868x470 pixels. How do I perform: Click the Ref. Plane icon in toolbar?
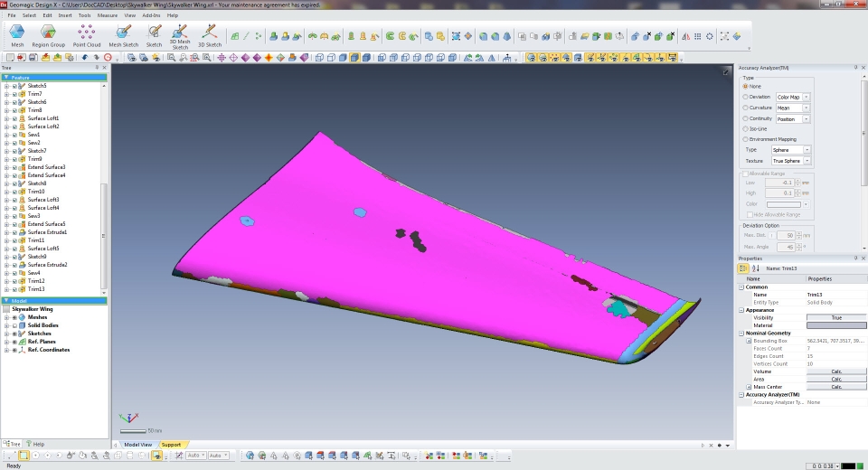235,36
